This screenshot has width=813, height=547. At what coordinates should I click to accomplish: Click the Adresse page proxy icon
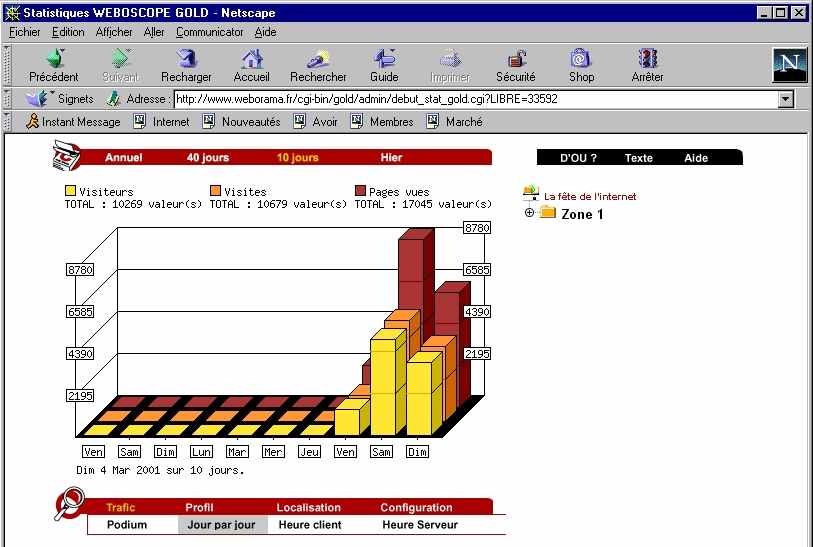[x=113, y=99]
